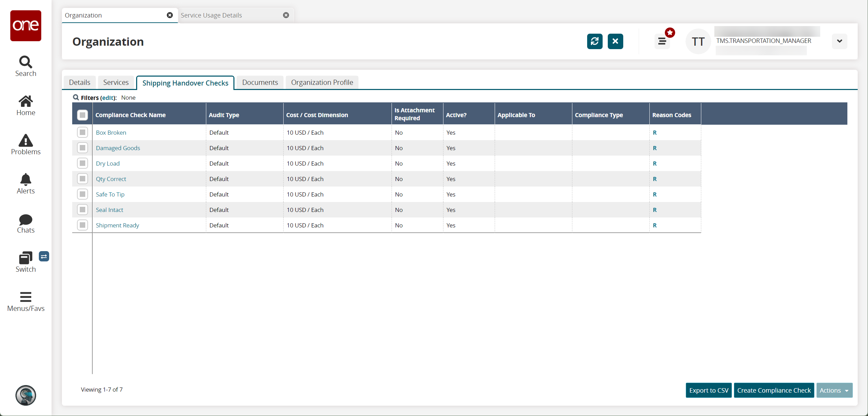The image size is (868, 416).
Task: Open the Box Broken compliance check
Action: pos(111,133)
